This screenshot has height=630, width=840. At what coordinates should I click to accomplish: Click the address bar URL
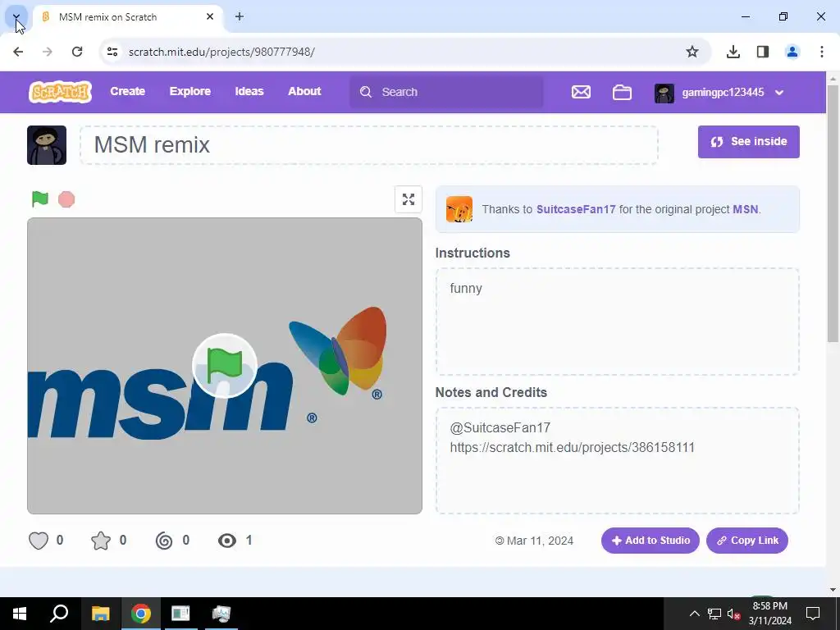pos(221,52)
